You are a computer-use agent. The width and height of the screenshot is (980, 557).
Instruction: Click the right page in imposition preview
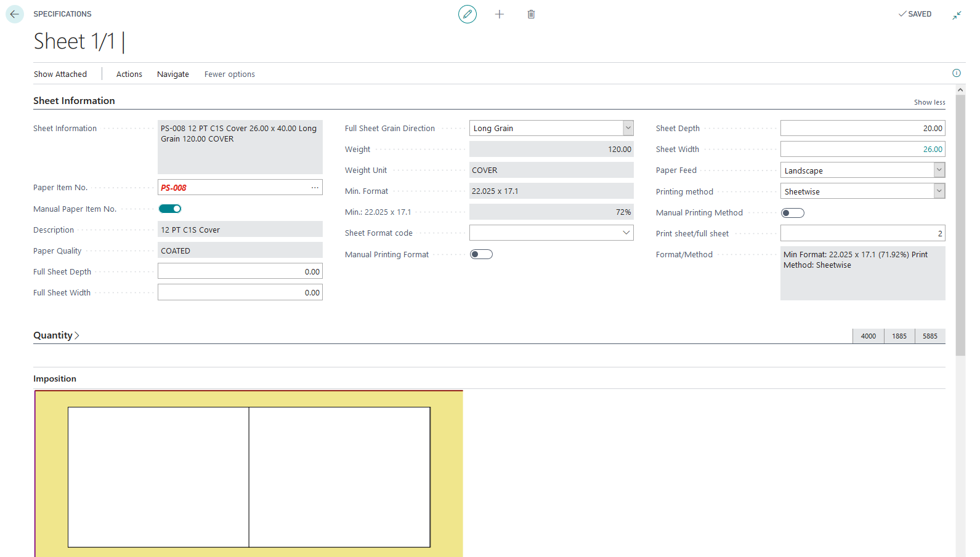[x=339, y=477]
